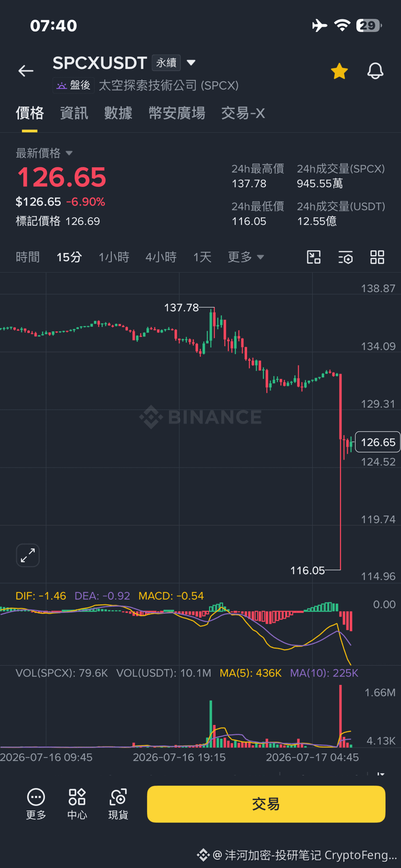Tap the yellow 交易 trade button
Viewport: 401px width, 868px height.
tap(266, 804)
